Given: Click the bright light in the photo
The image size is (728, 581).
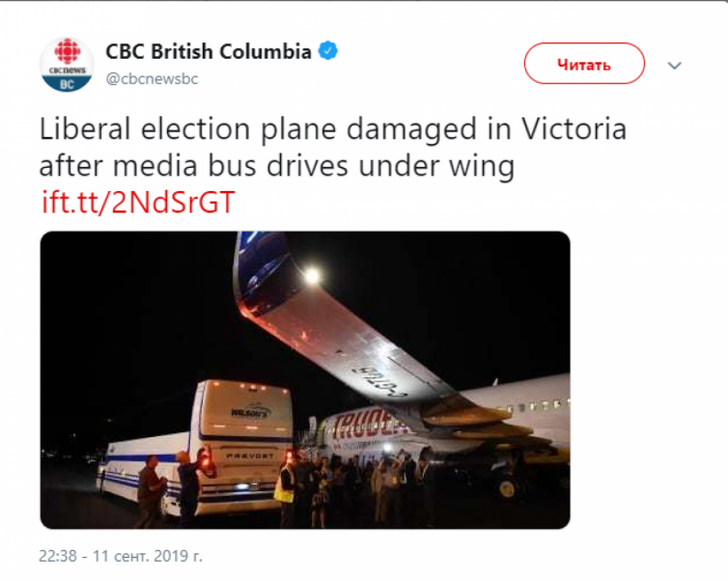Looking at the screenshot, I should click(x=312, y=276).
